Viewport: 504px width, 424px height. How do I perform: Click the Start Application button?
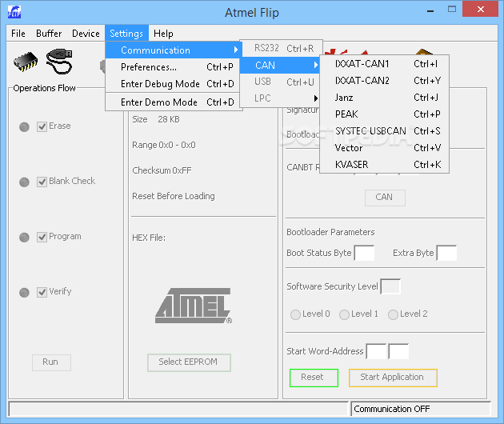tap(393, 378)
